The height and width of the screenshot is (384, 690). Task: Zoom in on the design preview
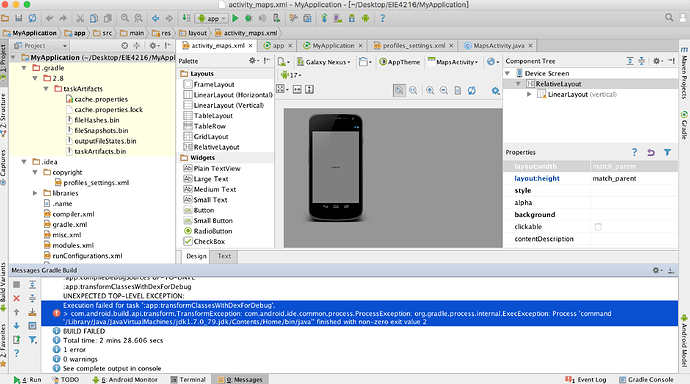pos(430,90)
